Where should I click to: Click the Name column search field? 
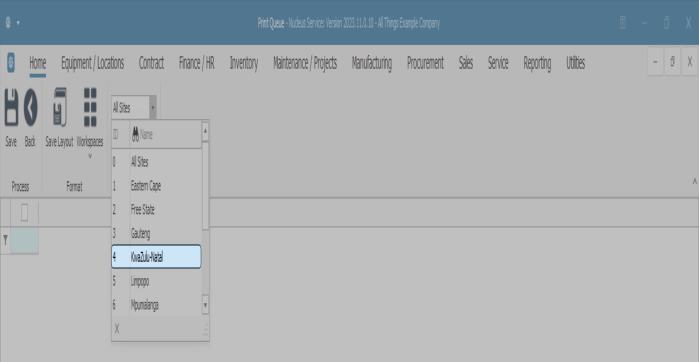(165, 135)
